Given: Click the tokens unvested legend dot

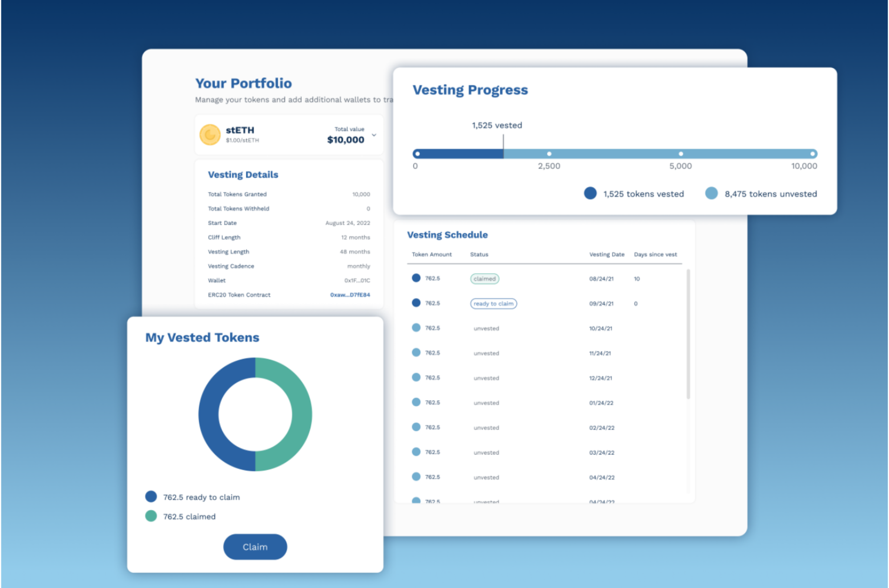Looking at the screenshot, I should point(711,194).
